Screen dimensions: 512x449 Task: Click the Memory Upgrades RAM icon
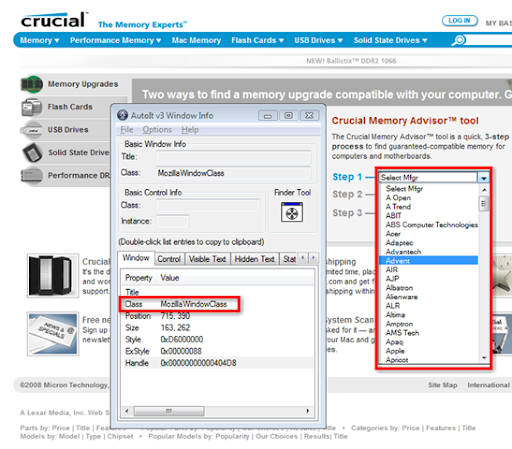click(32, 84)
